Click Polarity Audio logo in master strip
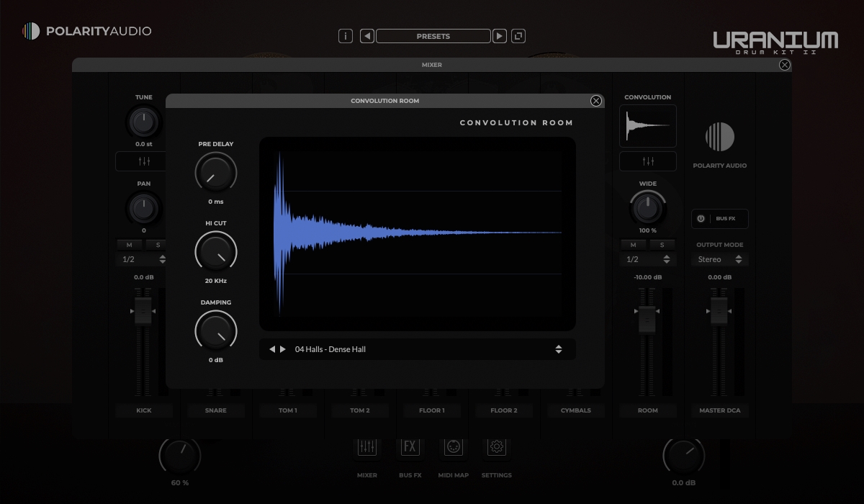Image resolution: width=864 pixels, height=504 pixels. pos(720,137)
